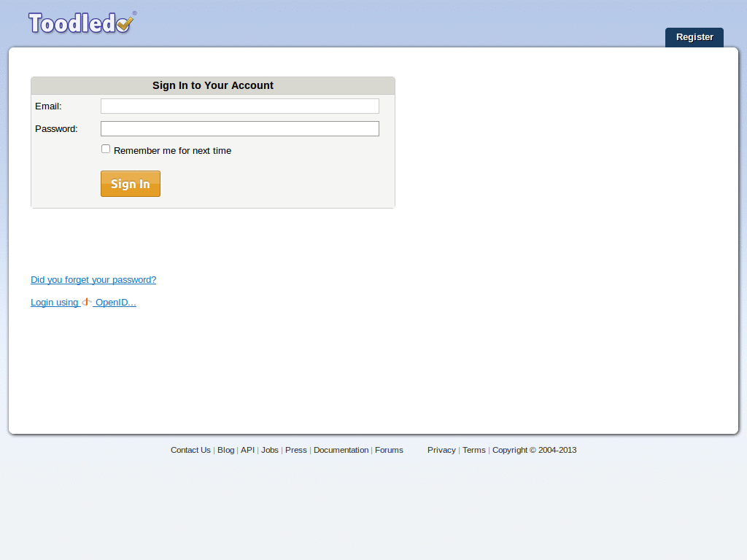Image resolution: width=747 pixels, height=560 pixels.
Task: Open the Register tab
Action: (694, 37)
